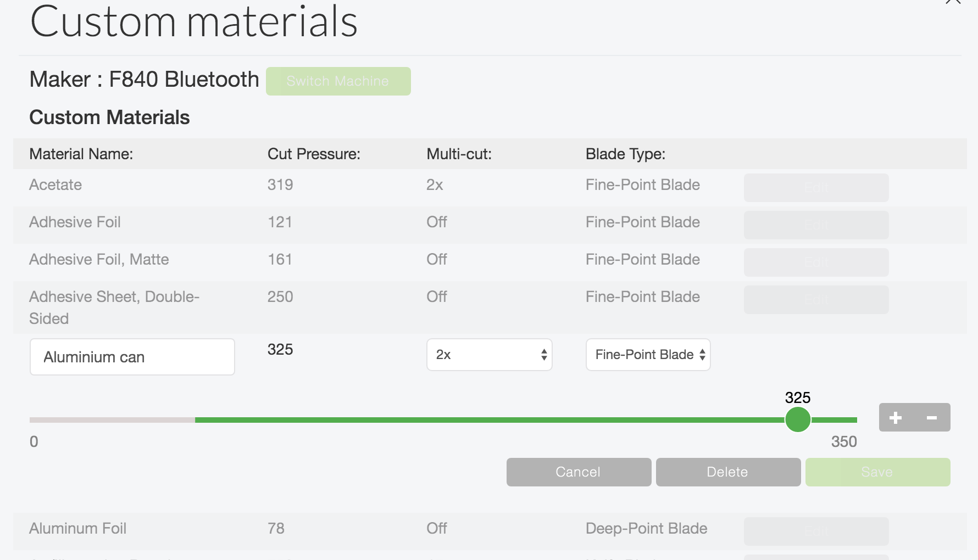Click the green cut pressure slider handle
Viewport: 978px width, 560px height.
pyautogui.click(x=798, y=420)
